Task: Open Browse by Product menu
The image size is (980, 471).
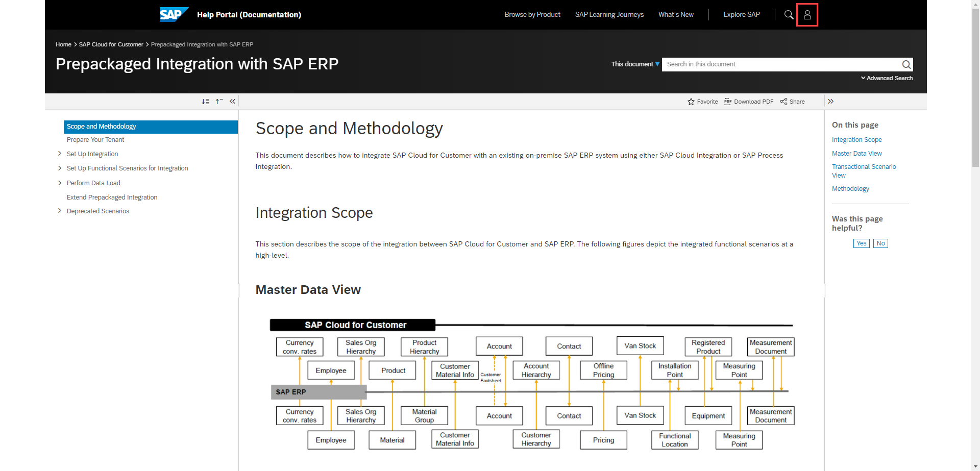Action: [532, 14]
